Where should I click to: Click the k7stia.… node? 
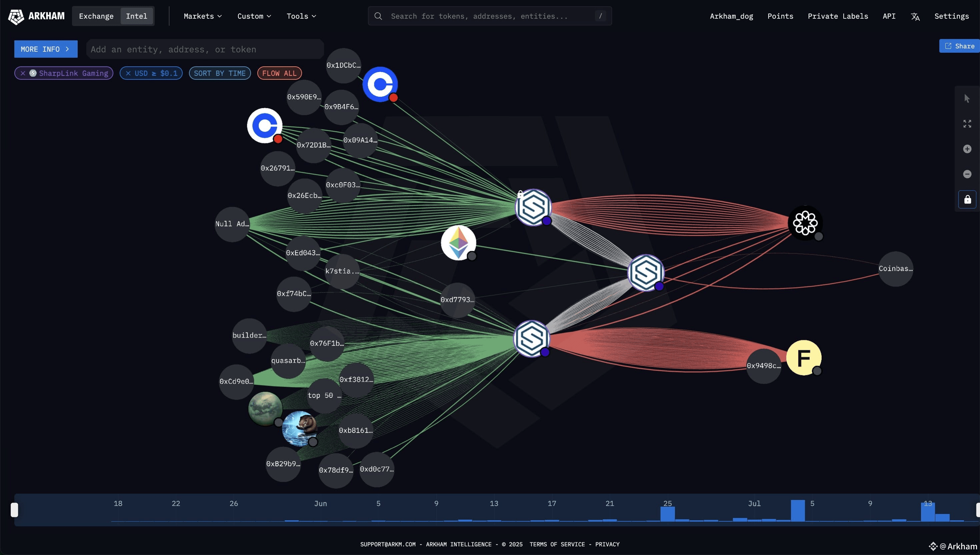point(342,271)
